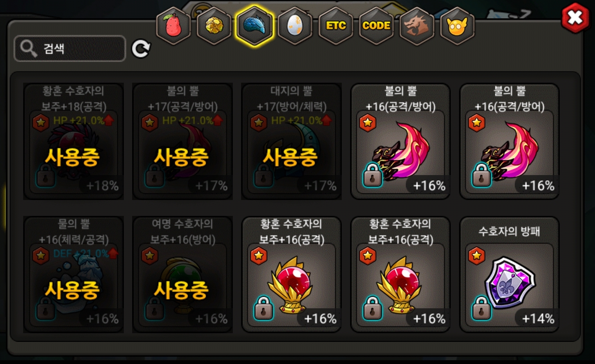
Task: Click the 검색 search input field
Action: click(x=70, y=48)
